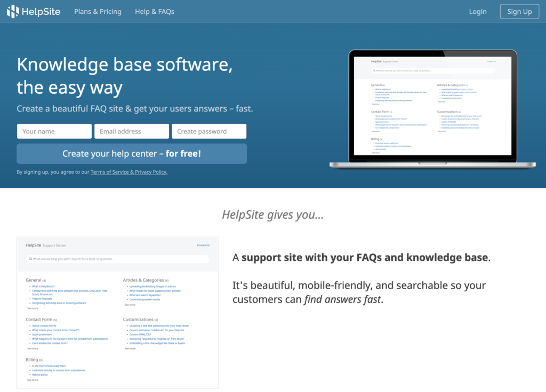Click the 'Knowledge base software, the easy way' headline
The width and height of the screenshot is (546, 392).
(x=125, y=76)
